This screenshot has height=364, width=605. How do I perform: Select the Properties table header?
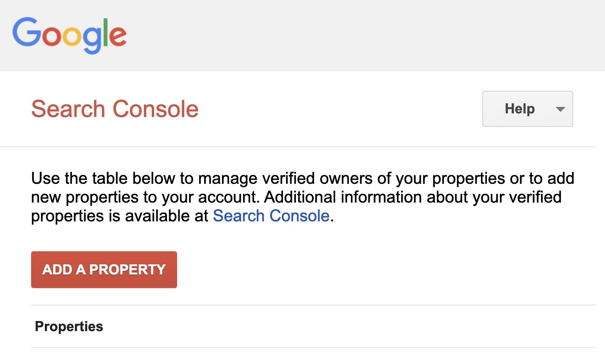69,326
